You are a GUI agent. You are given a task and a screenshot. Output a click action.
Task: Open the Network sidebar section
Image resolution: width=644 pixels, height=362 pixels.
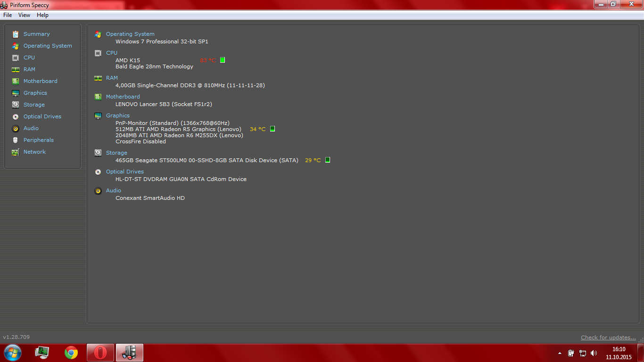34,152
